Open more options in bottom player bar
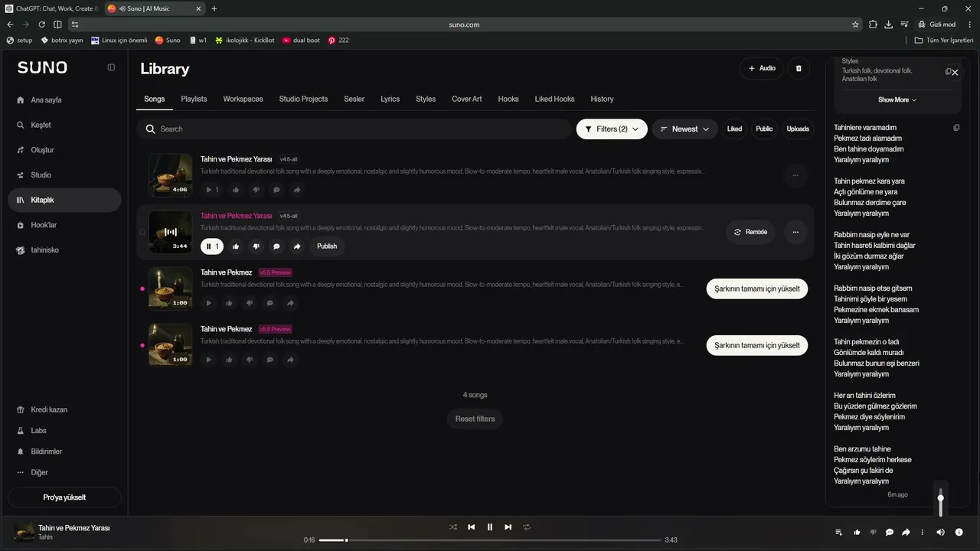 (922, 533)
